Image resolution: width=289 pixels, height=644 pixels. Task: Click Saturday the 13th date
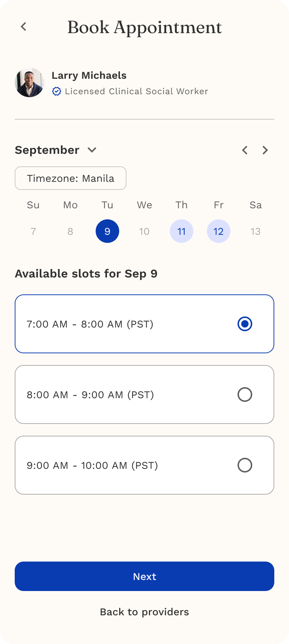(x=256, y=231)
